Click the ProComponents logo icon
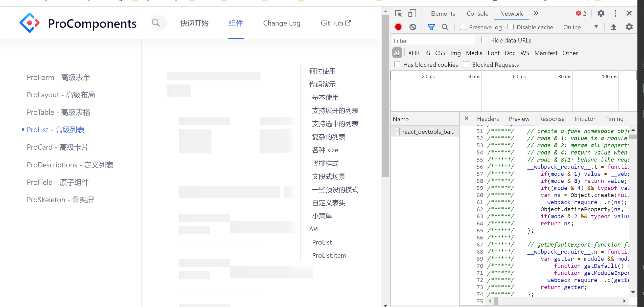The image size is (644, 307). pyautogui.click(x=30, y=23)
